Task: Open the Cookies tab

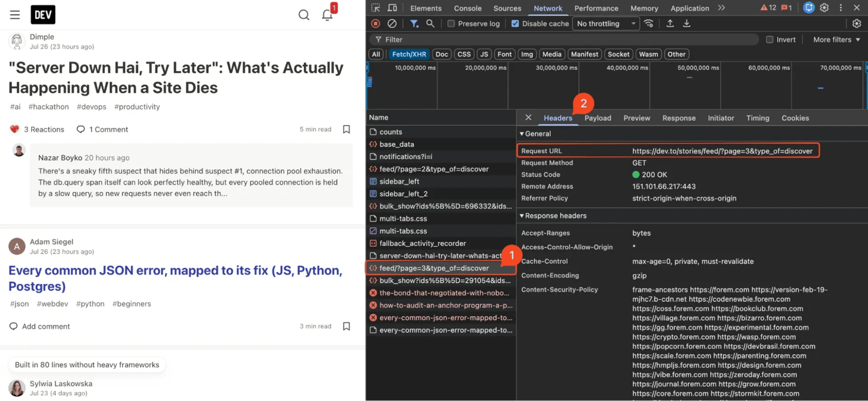Action: (x=795, y=118)
